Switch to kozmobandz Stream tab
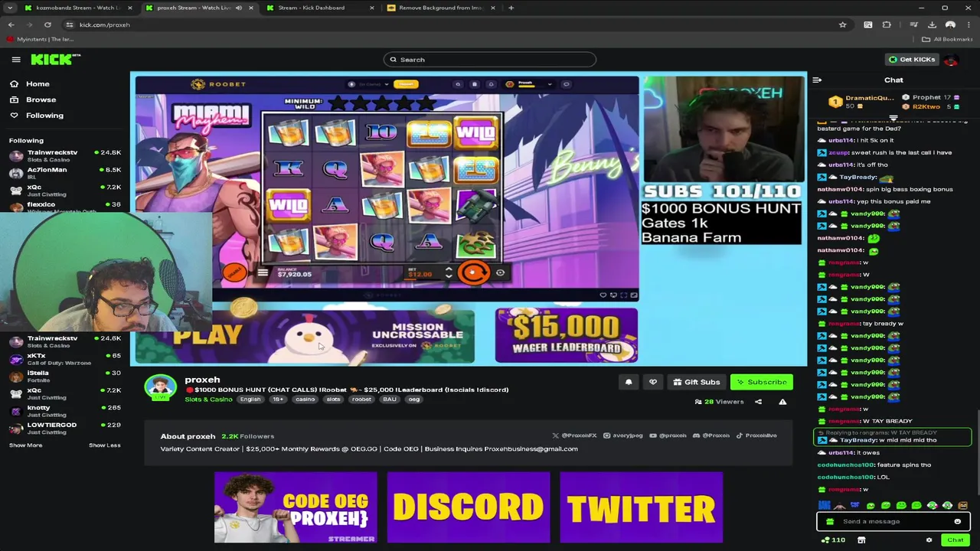 coord(77,8)
